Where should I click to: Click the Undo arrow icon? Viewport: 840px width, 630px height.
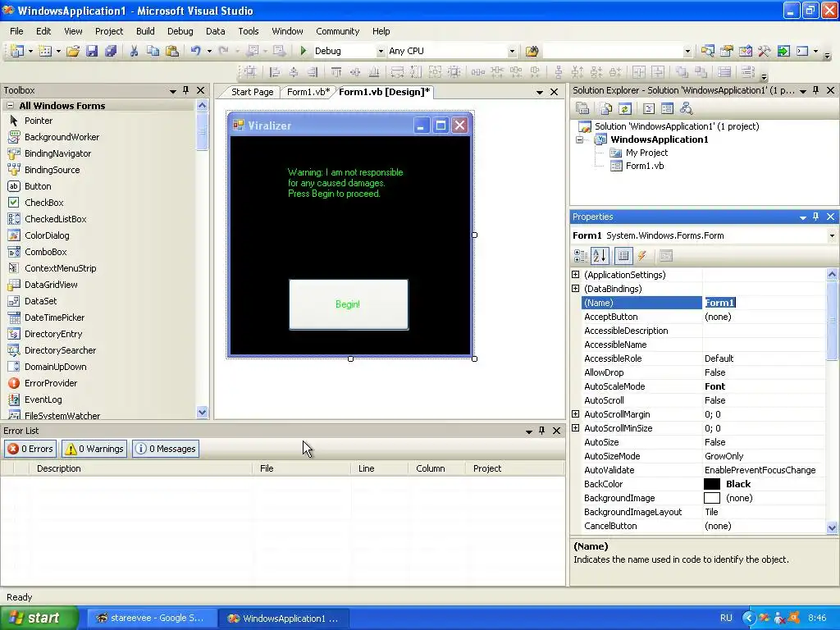[195, 51]
